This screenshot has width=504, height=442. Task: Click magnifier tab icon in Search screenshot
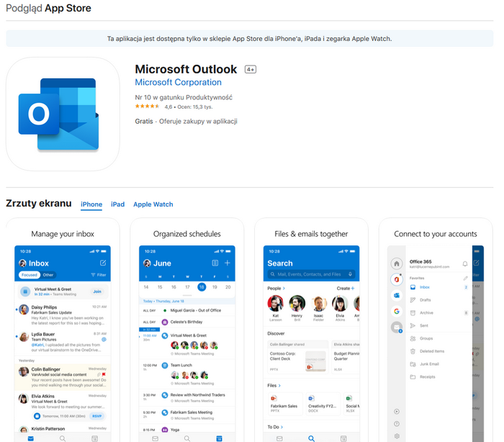(312, 438)
